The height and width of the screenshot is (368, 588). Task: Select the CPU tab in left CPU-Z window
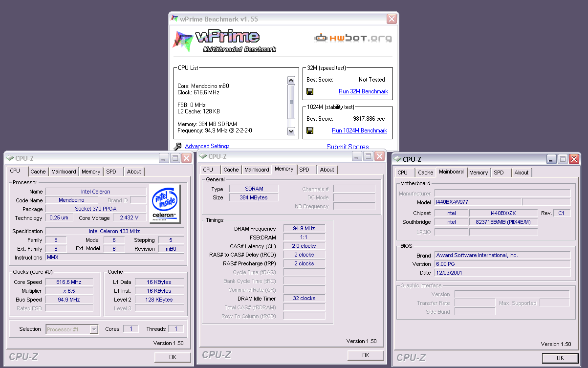click(15, 171)
